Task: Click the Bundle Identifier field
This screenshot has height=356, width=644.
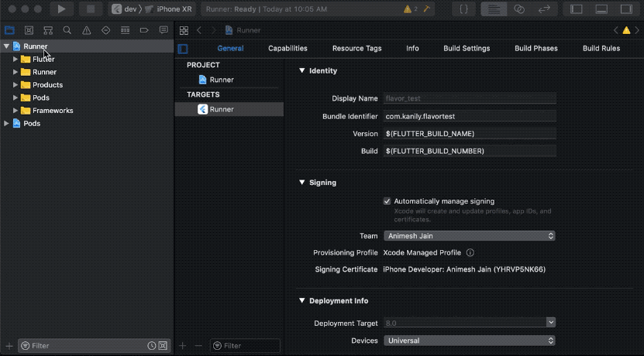Action: pos(470,117)
